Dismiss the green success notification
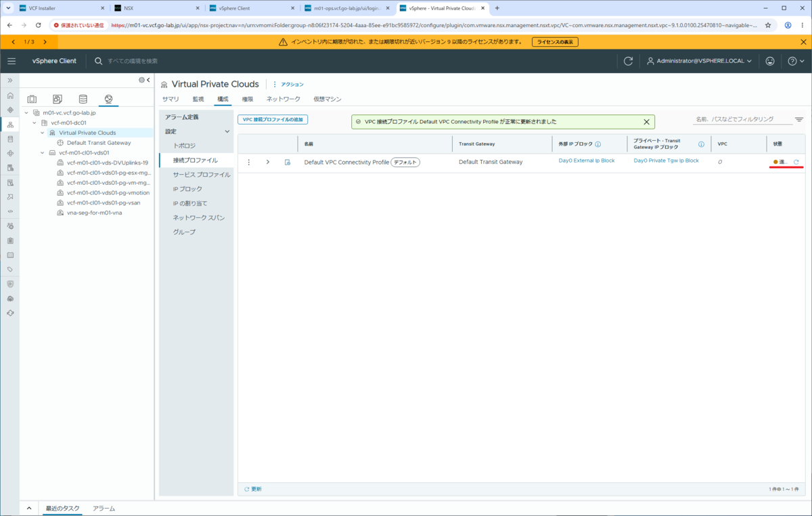This screenshot has height=516, width=812. point(646,122)
